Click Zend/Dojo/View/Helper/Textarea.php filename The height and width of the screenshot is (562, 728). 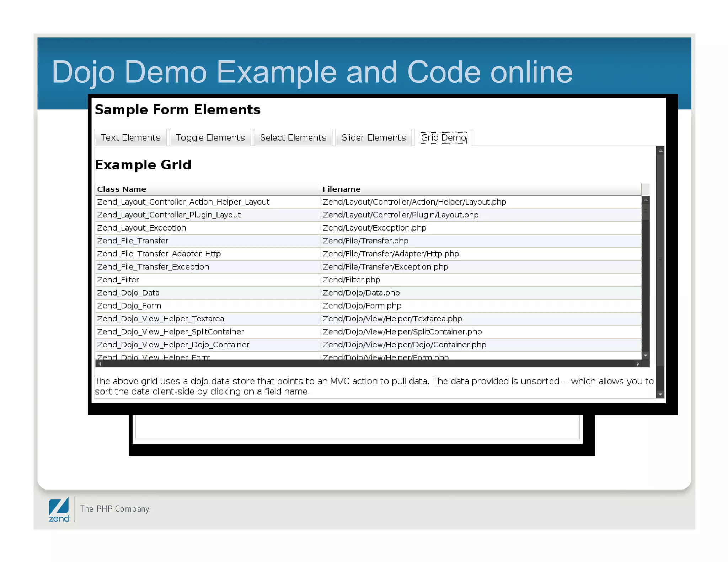(481, 319)
